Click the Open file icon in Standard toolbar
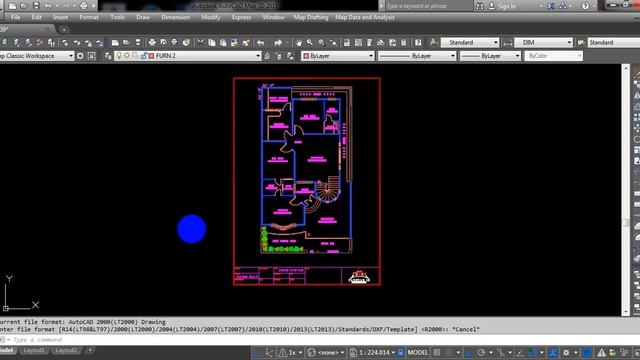 [x=126, y=42]
